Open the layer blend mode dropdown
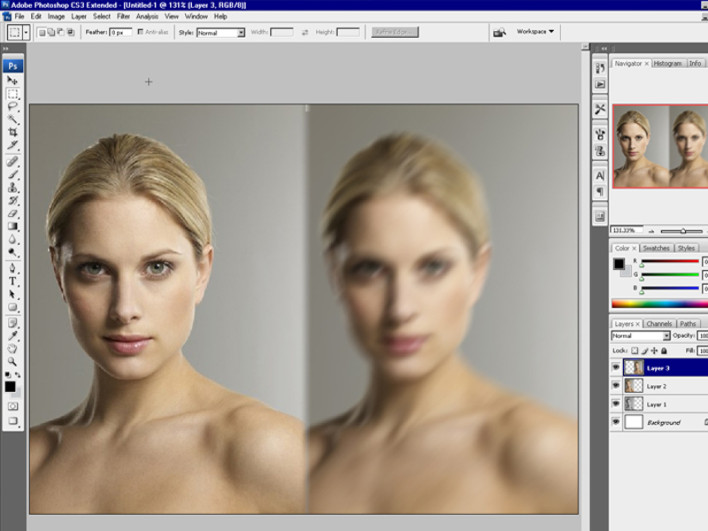The width and height of the screenshot is (708, 531). [640, 335]
